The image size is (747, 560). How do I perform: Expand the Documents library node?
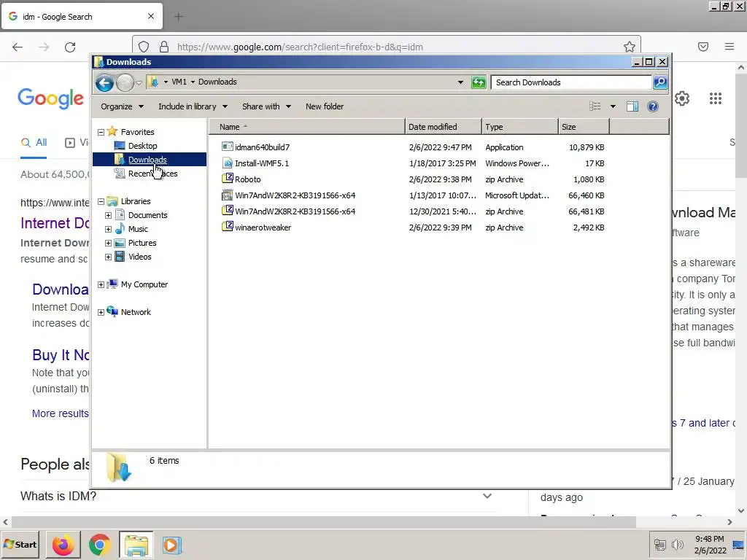[x=108, y=215]
